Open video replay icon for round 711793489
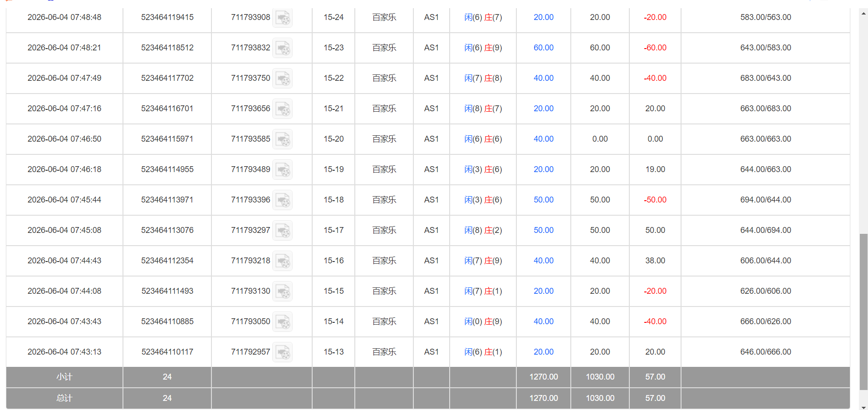The width and height of the screenshot is (868, 410). click(x=282, y=170)
